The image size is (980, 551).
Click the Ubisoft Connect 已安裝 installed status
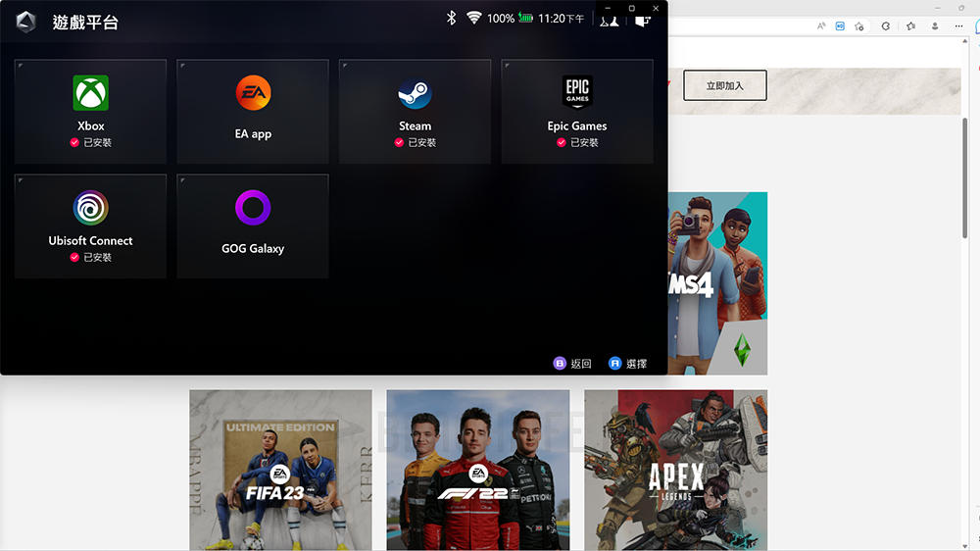90,257
